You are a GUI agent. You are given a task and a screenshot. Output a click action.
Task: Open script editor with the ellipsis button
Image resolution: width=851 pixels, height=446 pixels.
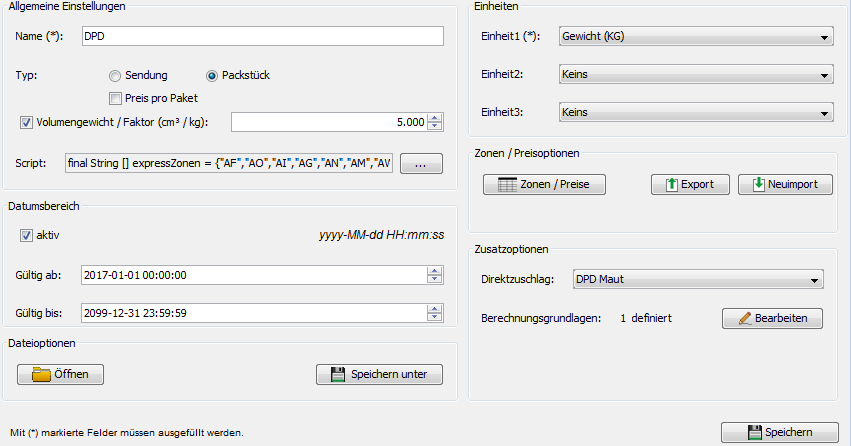421,163
